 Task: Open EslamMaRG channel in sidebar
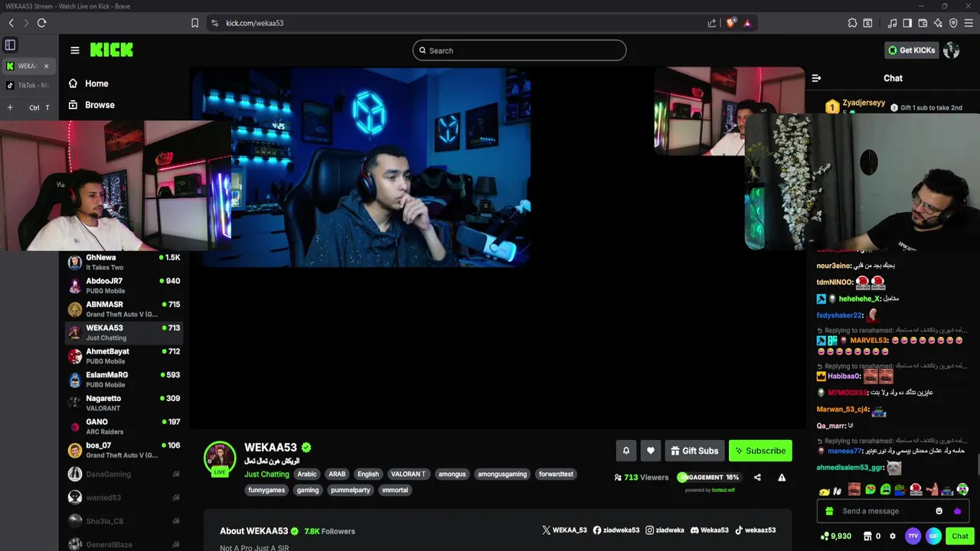pyautogui.click(x=124, y=380)
